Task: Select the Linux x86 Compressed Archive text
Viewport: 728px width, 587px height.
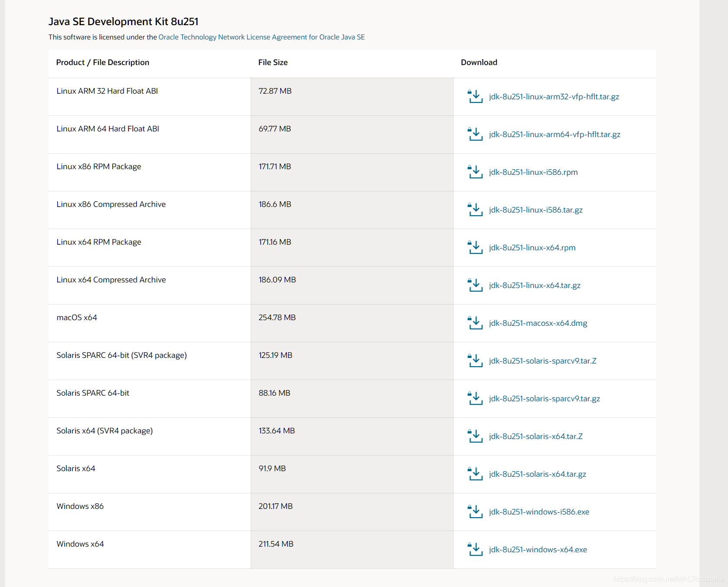Action: coord(111,204)
